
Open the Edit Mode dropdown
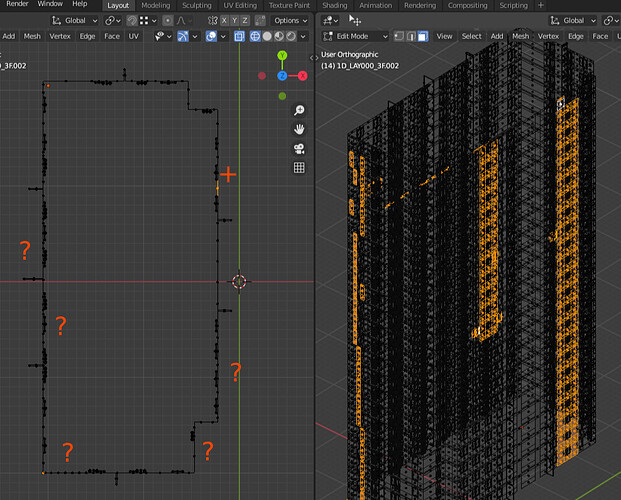click(355, 36)
